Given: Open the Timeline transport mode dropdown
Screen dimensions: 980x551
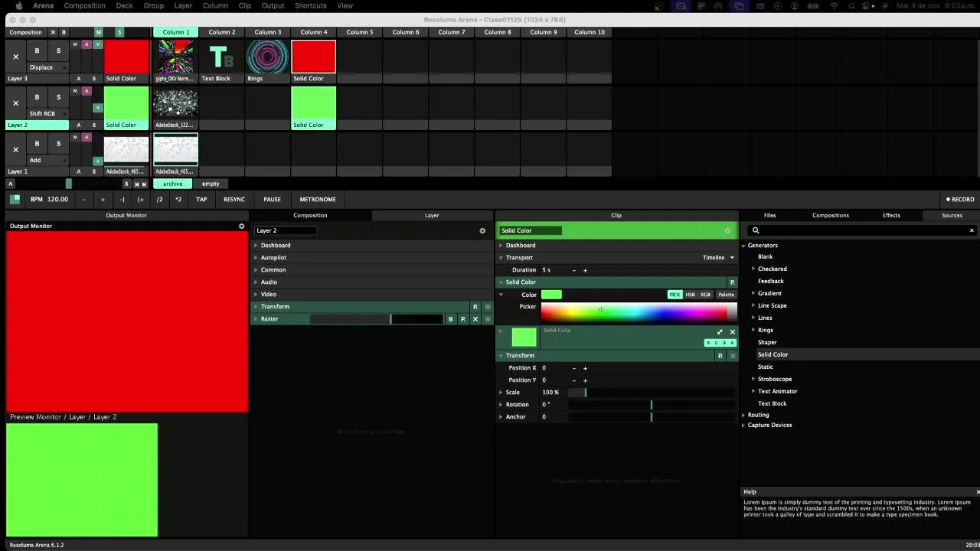Looking at the screenshot, I should point(719,258).
